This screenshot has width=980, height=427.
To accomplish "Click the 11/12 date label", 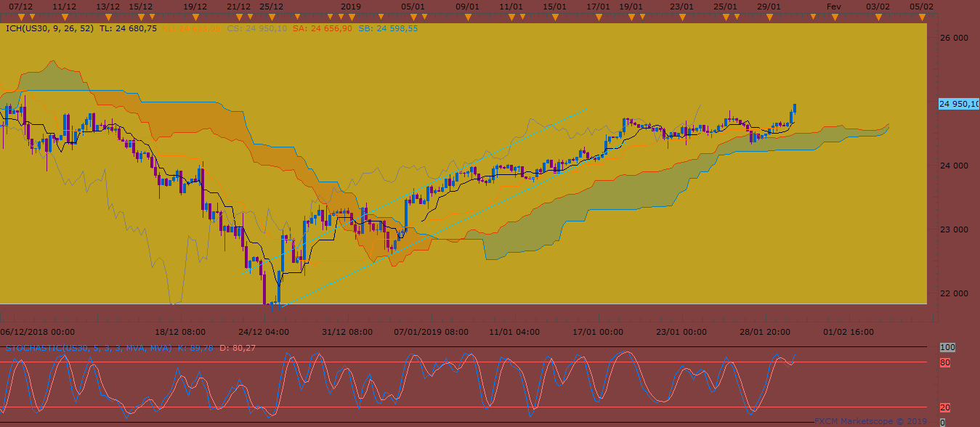I will click(x=65, y=6).
